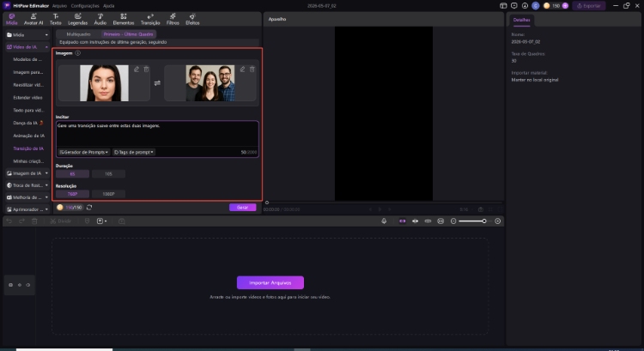
Task: Open the Tags de prompt dropdown
Action: coord(133,152)
